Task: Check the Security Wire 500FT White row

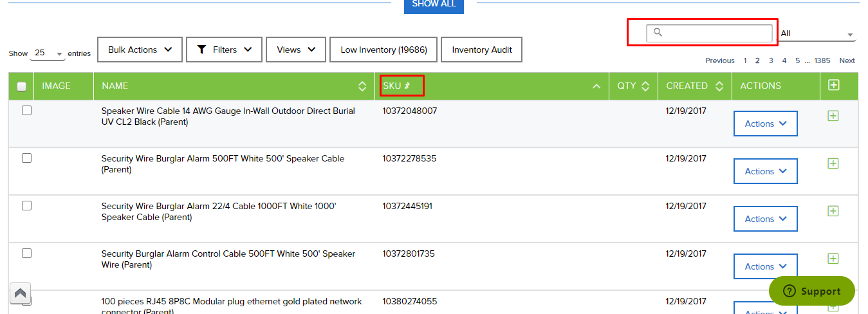Action: click(x=26, y=158)
